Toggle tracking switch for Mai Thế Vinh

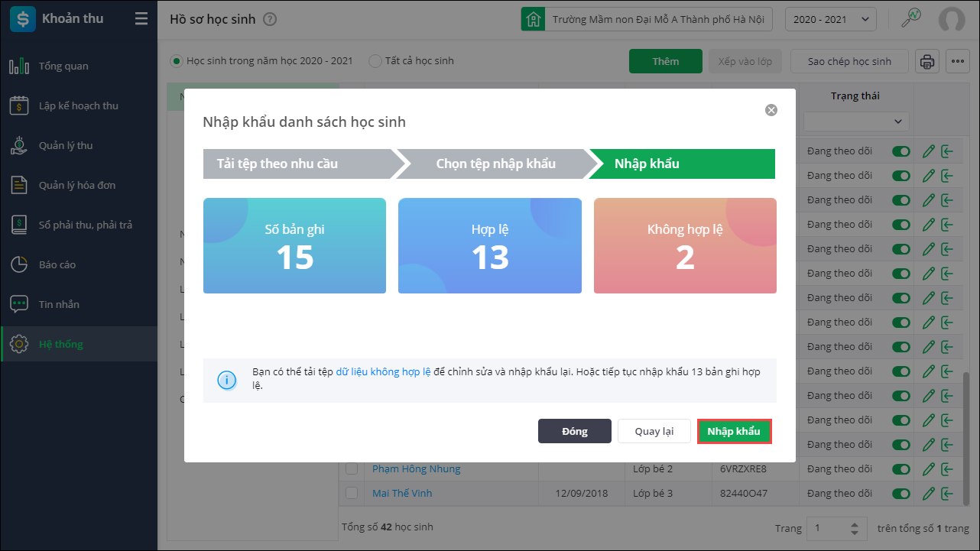point(902,494)
